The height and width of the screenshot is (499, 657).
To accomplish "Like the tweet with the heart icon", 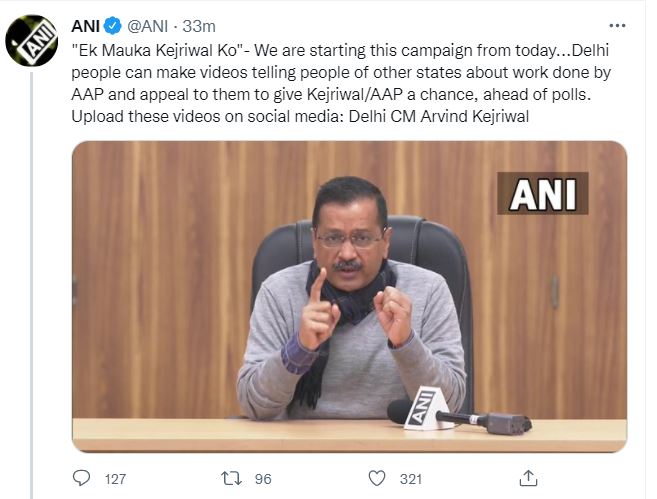I will coord(378,478).
